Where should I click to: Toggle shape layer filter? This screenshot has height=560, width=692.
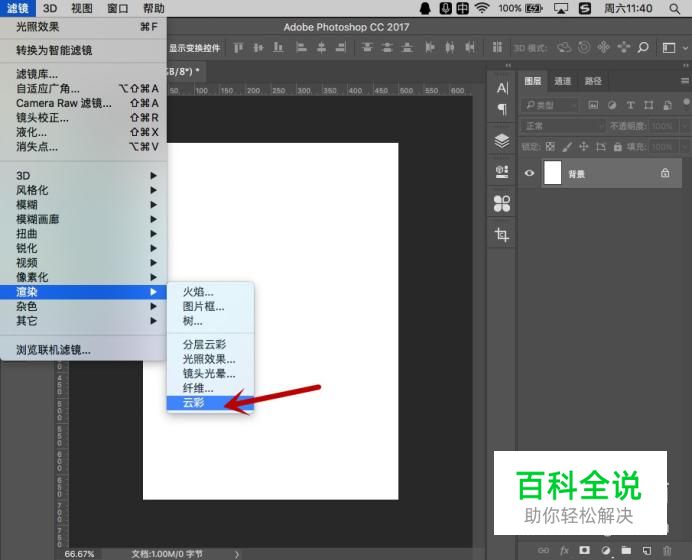pos(648,105)
